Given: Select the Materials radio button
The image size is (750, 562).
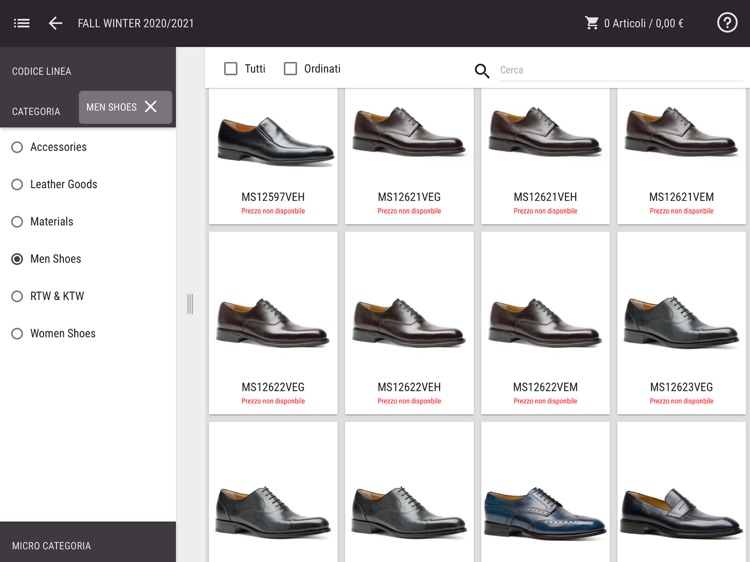Looking at the screenshot, I should (17, 222).
